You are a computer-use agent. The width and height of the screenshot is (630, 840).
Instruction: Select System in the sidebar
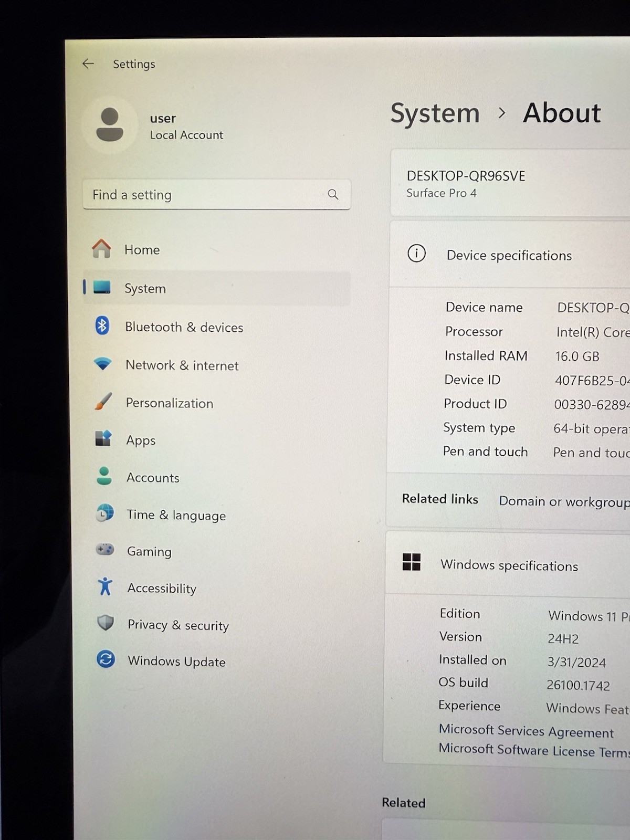point(216,288)
